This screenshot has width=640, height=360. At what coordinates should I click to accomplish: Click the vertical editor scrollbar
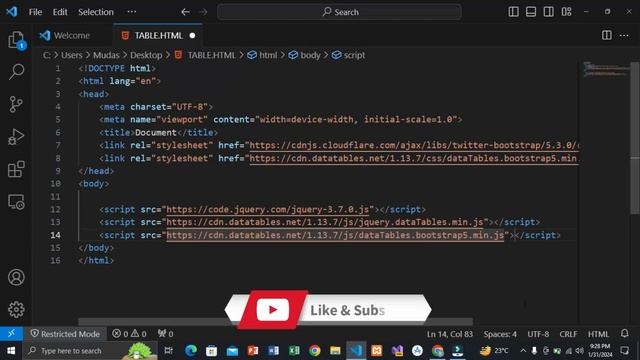click(x=634, y=138)
